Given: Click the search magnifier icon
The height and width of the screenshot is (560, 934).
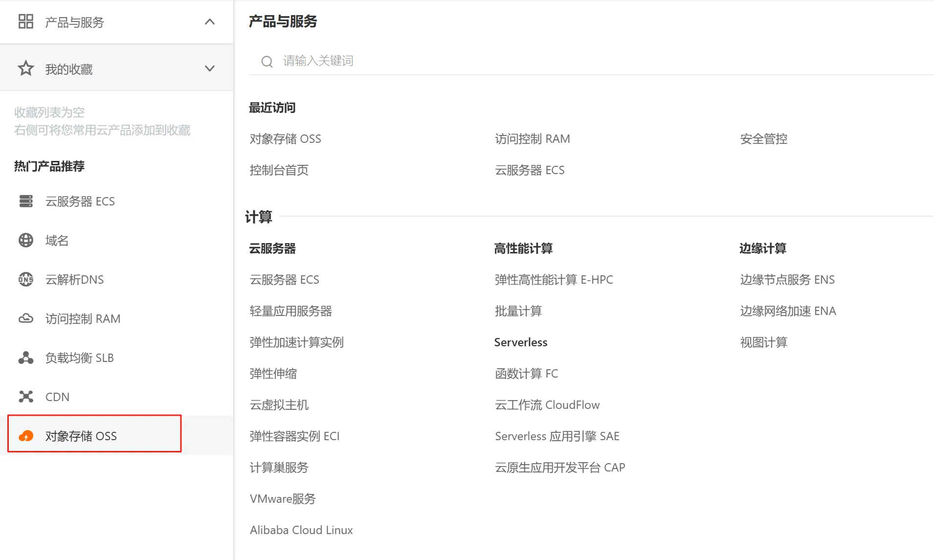Looking at the screenshot, I should (267, 61).
